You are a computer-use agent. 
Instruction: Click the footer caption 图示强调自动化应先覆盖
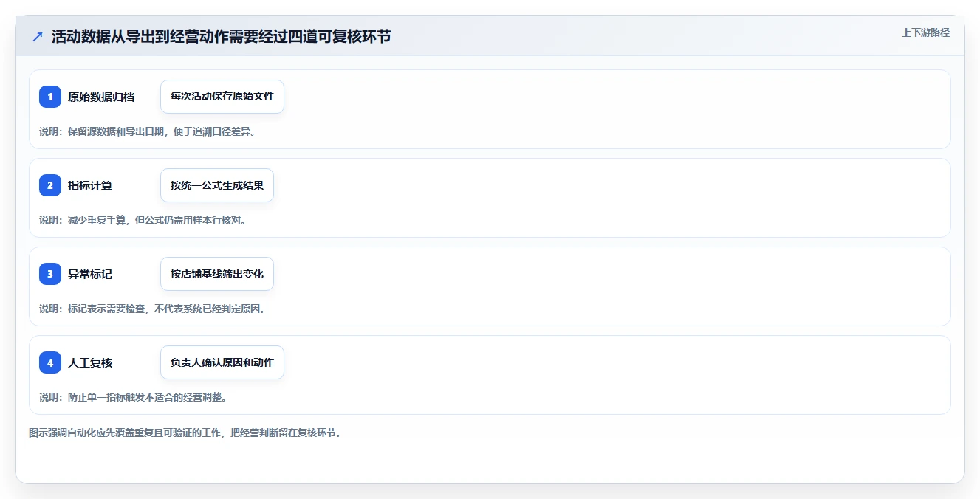[x=185, y=433]
